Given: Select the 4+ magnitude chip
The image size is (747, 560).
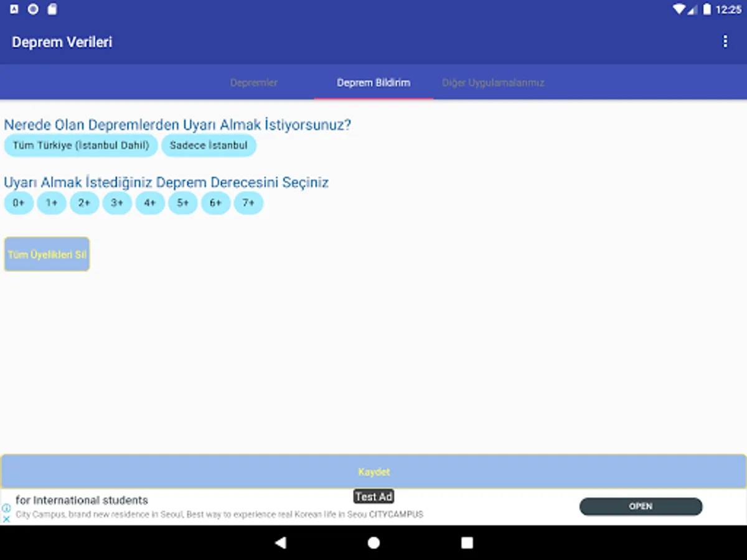Looking at the screenshot, I should tap(150, 203).
